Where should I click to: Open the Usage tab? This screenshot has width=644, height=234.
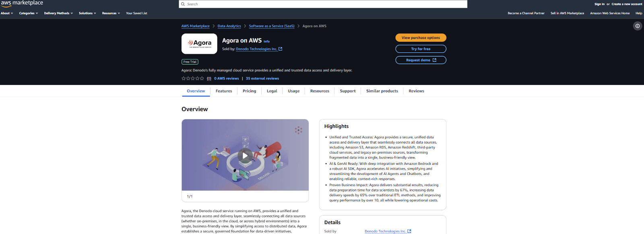click(x=293, y=91)
